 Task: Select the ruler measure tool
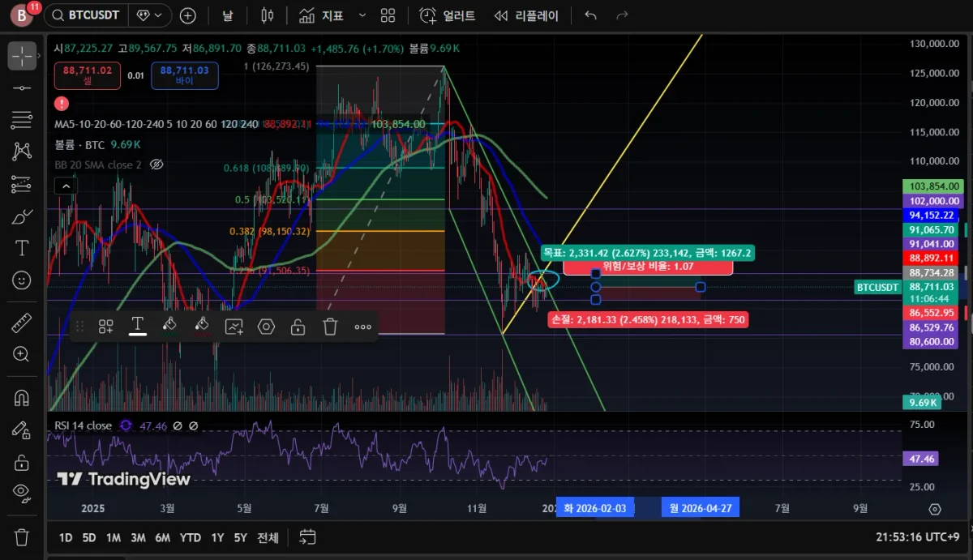coord(22,323)
